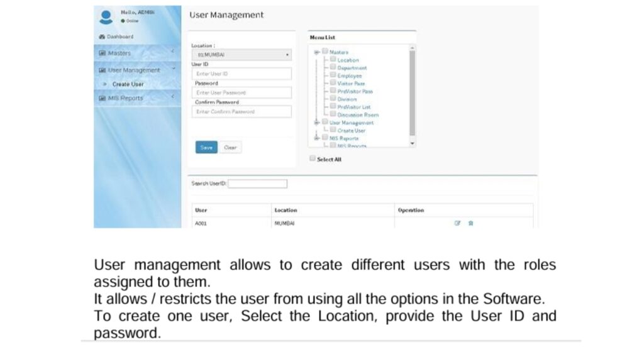Image resolution: width=644 pixels, height=352 pixels.
Task: Click the Masters sidebar icon
Action: [x=102, y=53]
